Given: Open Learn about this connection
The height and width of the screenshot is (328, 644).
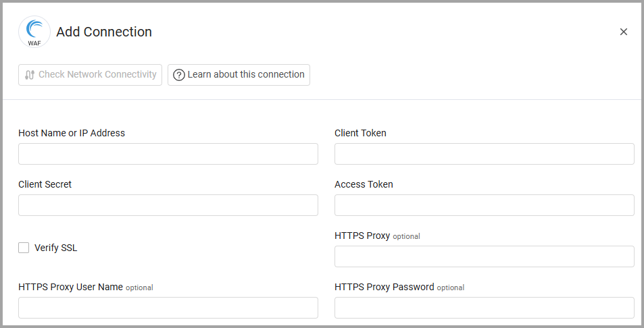Looking at the screenshot, I should (x=239, y=75).
